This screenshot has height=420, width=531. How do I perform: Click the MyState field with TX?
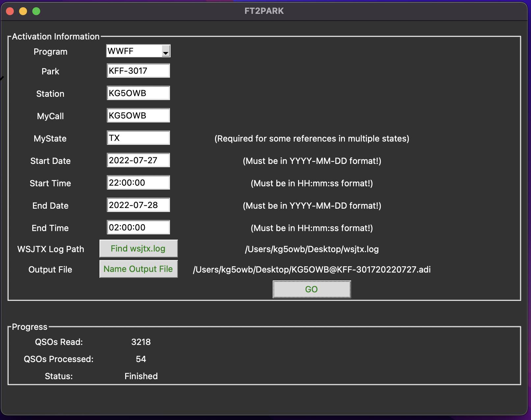coord(138,138)
